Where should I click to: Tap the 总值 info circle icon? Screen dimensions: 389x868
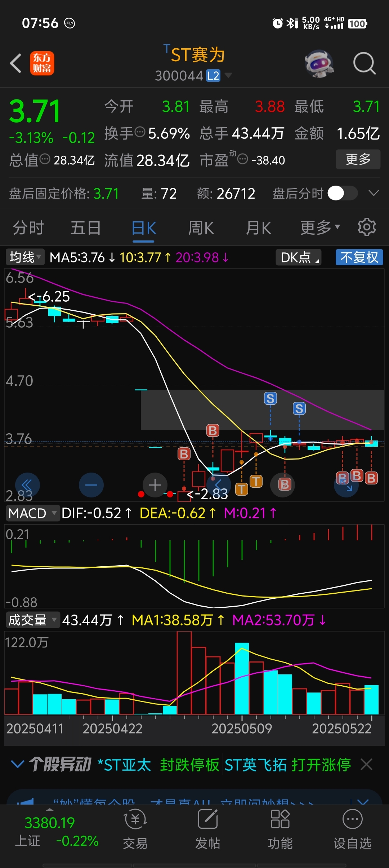click(45, 159)
